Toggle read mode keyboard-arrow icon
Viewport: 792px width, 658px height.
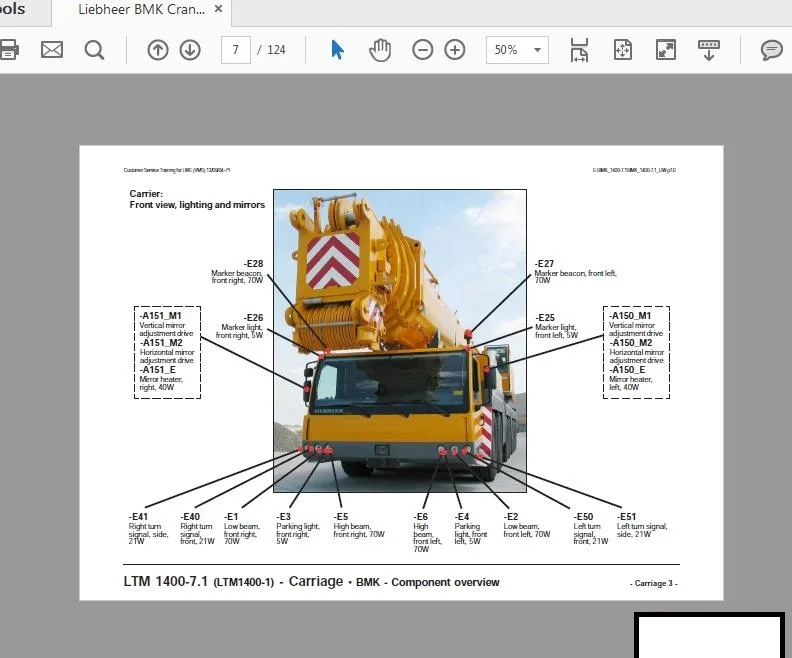pos(709,50)
